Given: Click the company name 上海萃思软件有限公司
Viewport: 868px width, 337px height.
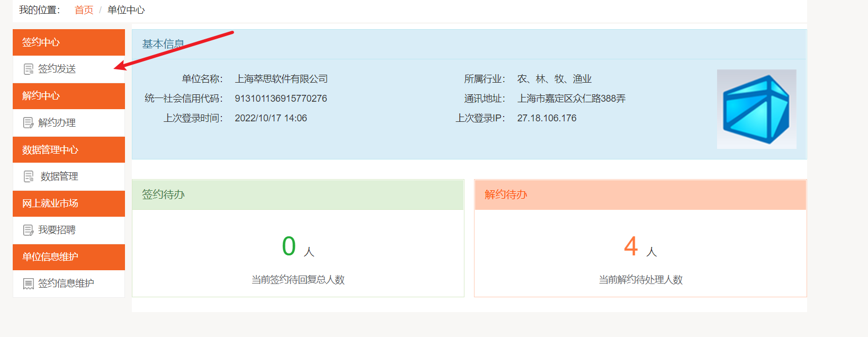Looking at the screenshot, I should coord(281,79).
